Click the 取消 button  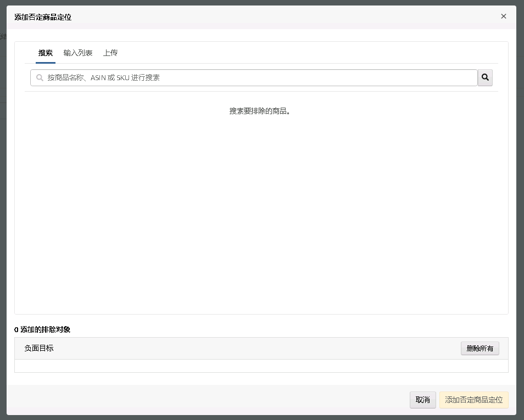point(423,400)
